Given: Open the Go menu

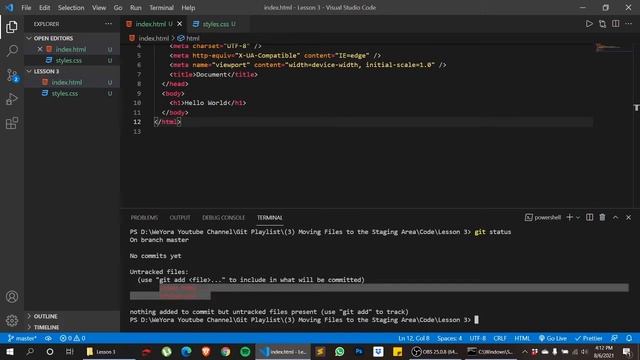Looking at the screenshot, I should pyautogui.click(x=118, y=7).
